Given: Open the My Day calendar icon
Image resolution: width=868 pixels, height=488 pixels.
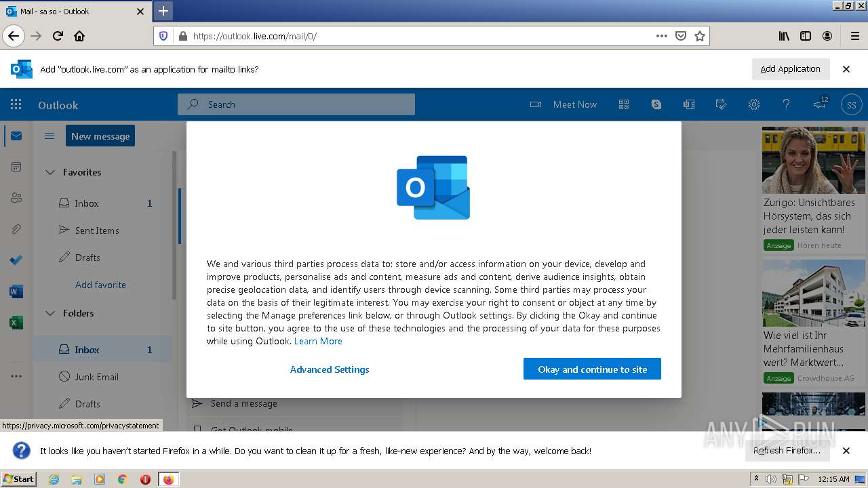Looking at the screenshot, I should click(x=722, y=104).
